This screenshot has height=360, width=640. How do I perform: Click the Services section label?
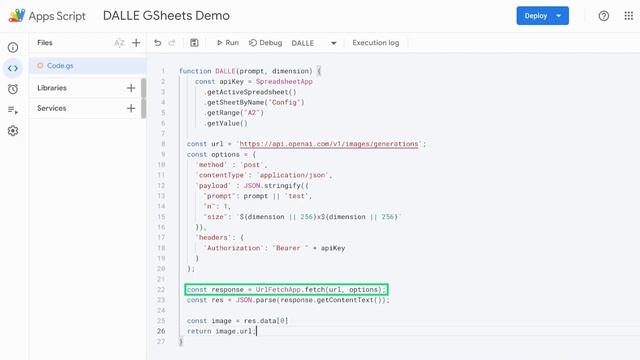click(x=51, y=108)
